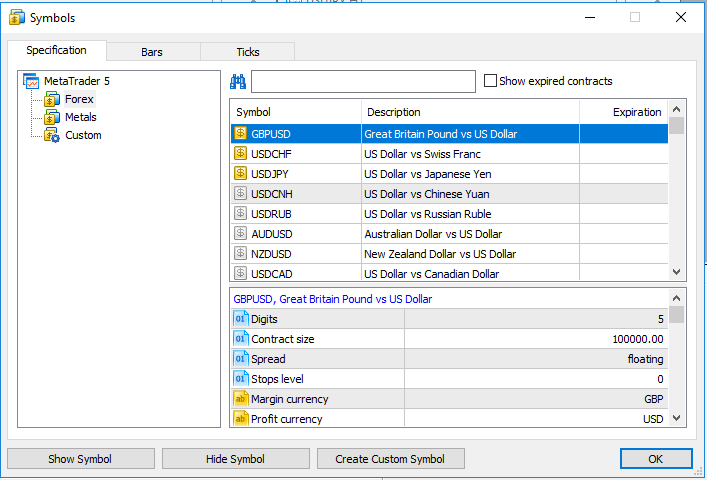Select the USDJPY row text
Image resolution: width=707 pixels, height=480 pixels.
click(x=270, y=174)
